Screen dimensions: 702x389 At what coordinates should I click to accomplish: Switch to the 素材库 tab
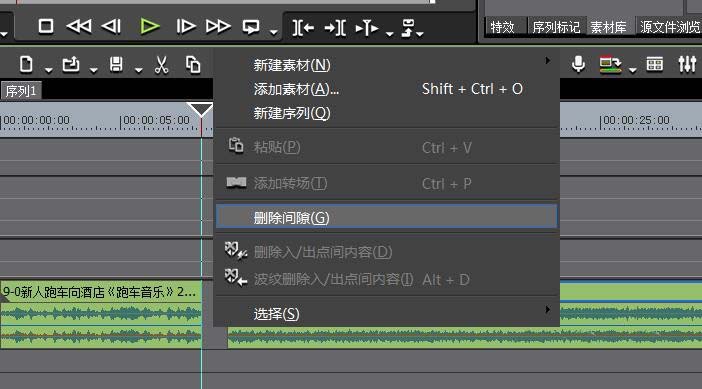(608, 27)
